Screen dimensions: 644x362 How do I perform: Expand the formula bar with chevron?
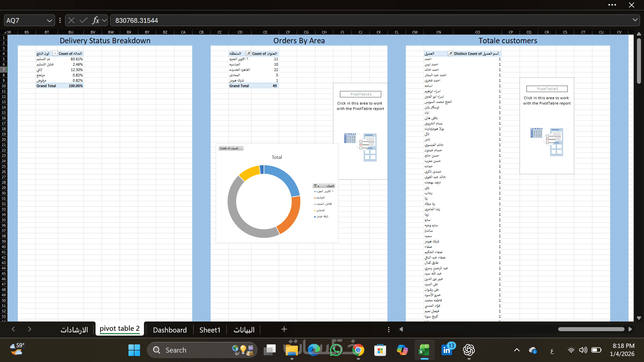(x=635, y=20)
